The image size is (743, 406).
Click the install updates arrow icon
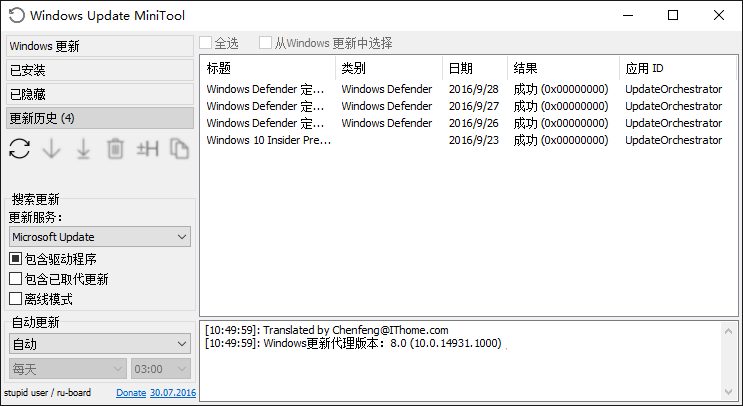83,149
